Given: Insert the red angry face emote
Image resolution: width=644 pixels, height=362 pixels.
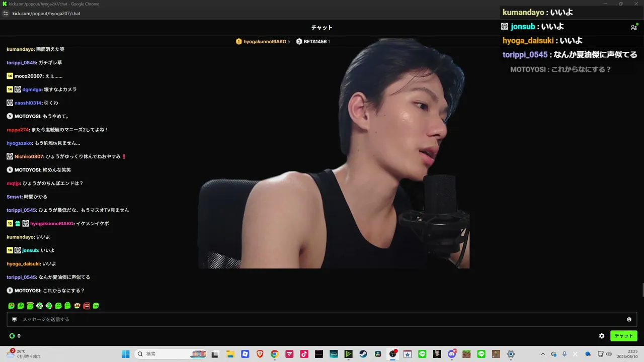Looking at the screenshot, I should [x=87, y=306].
